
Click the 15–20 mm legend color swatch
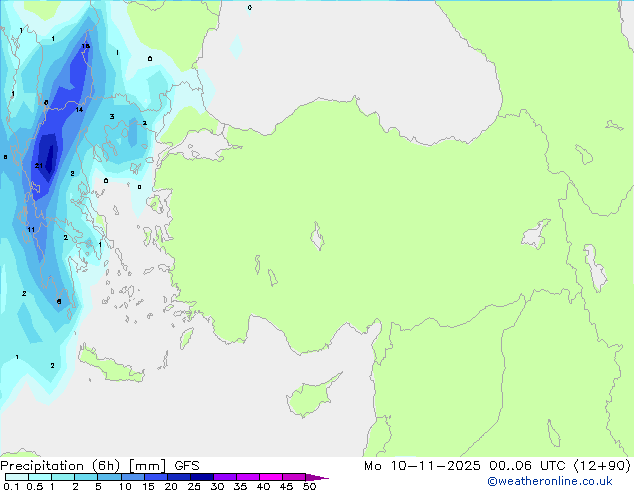155,477
